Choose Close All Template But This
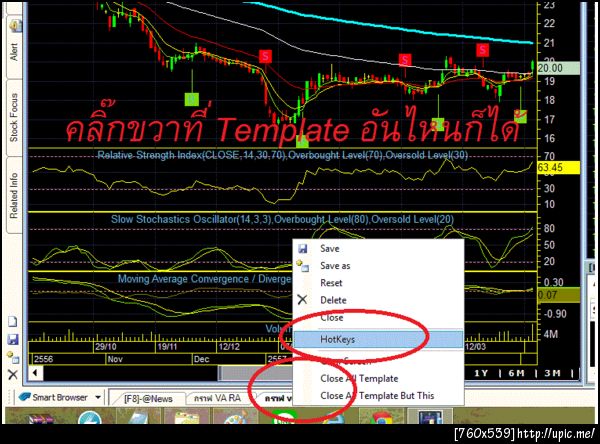Viewport: 600px width, 444px height. click(x=378, y=396)
